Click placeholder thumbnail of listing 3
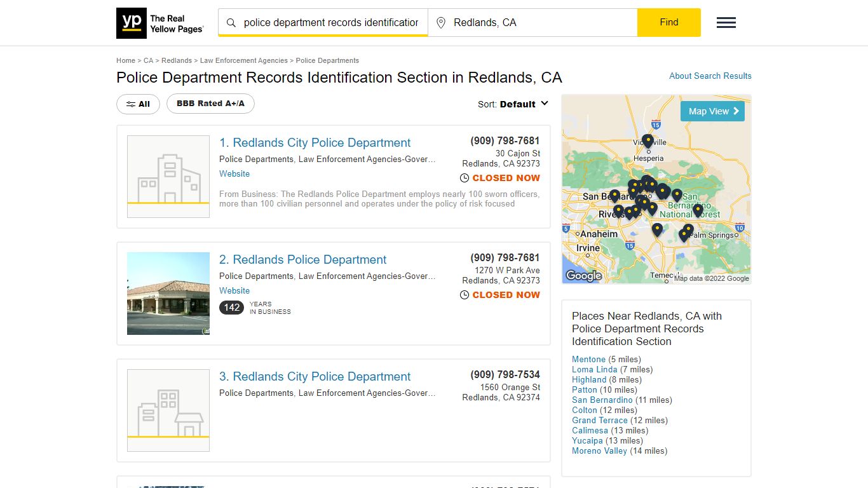 coord(168,410)
